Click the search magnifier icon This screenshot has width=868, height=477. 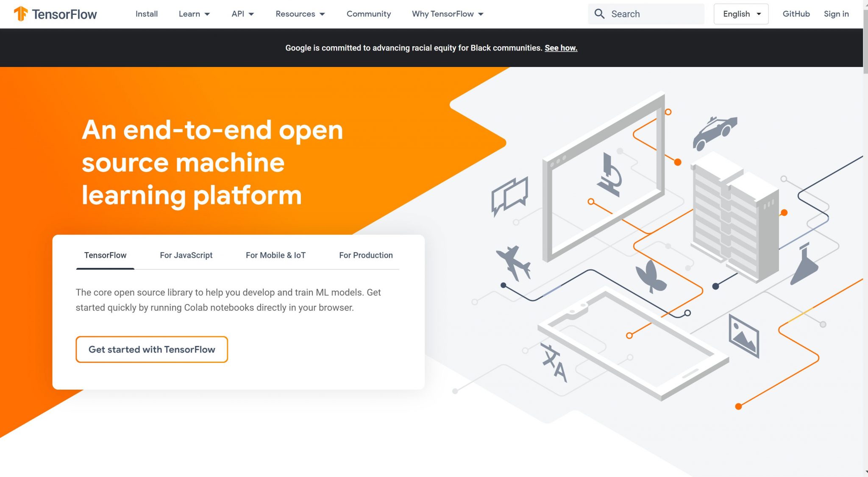coord(599,14)
